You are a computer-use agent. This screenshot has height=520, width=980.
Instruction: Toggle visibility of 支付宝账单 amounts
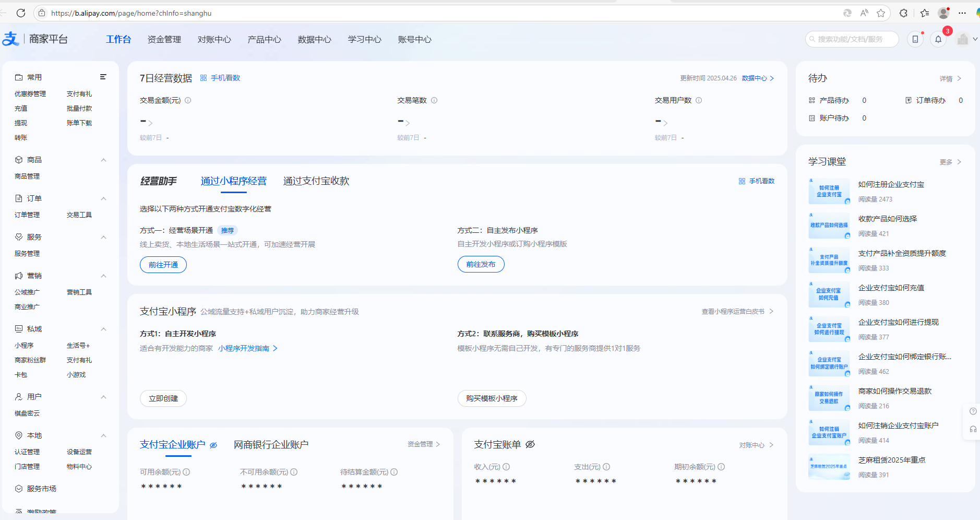pos(530,444)
